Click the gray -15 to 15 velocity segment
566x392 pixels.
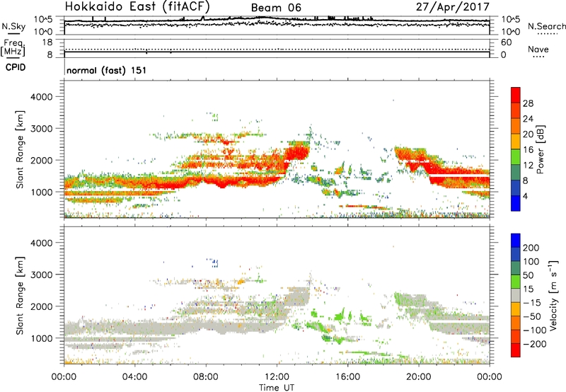(x=516, y=295)
